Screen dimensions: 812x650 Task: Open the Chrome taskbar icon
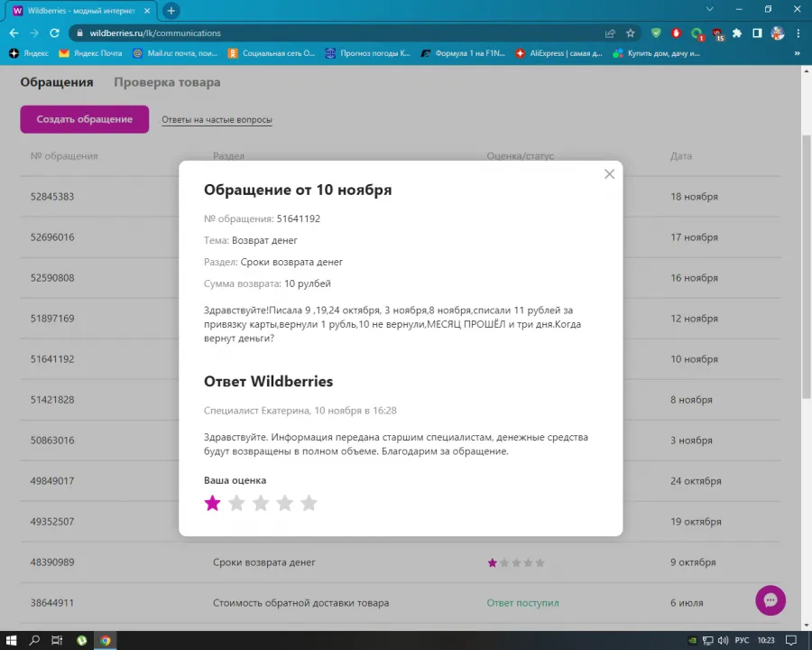click(x=106, y=640)
